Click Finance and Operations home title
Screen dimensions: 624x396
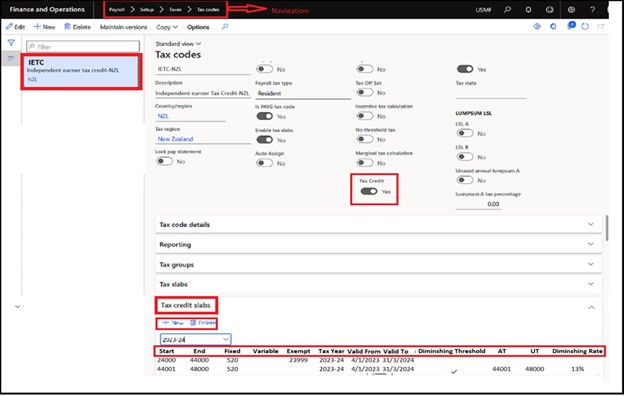pyautogui.click(x=47, y=9)
